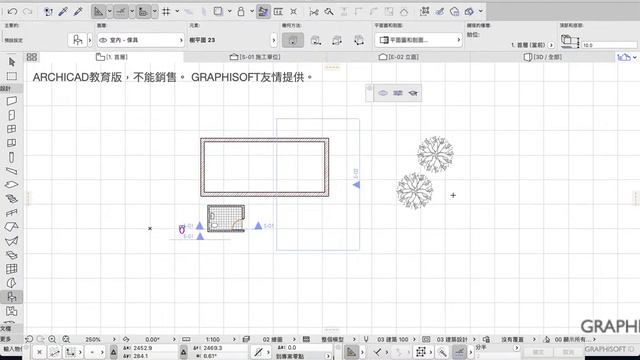Screen dimensions: 640x360
Task: Click the last icon in floating pet palette
Action: coord(413,93)
